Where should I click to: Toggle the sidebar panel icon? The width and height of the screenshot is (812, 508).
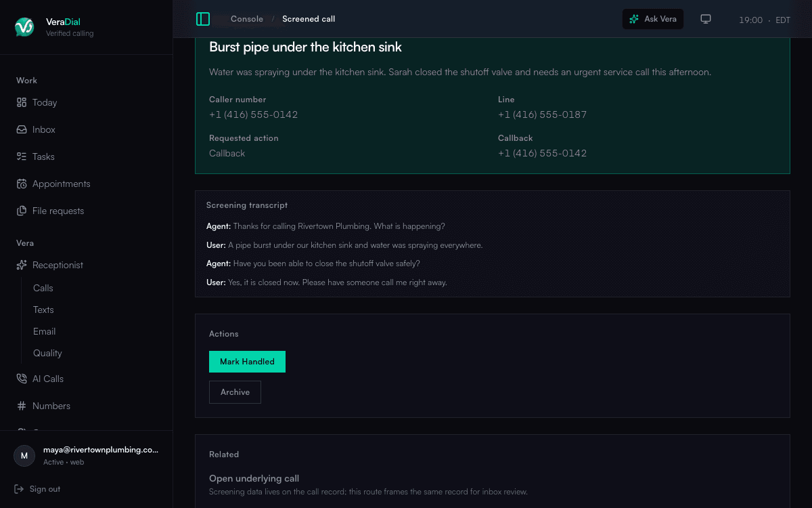point(203,19)
